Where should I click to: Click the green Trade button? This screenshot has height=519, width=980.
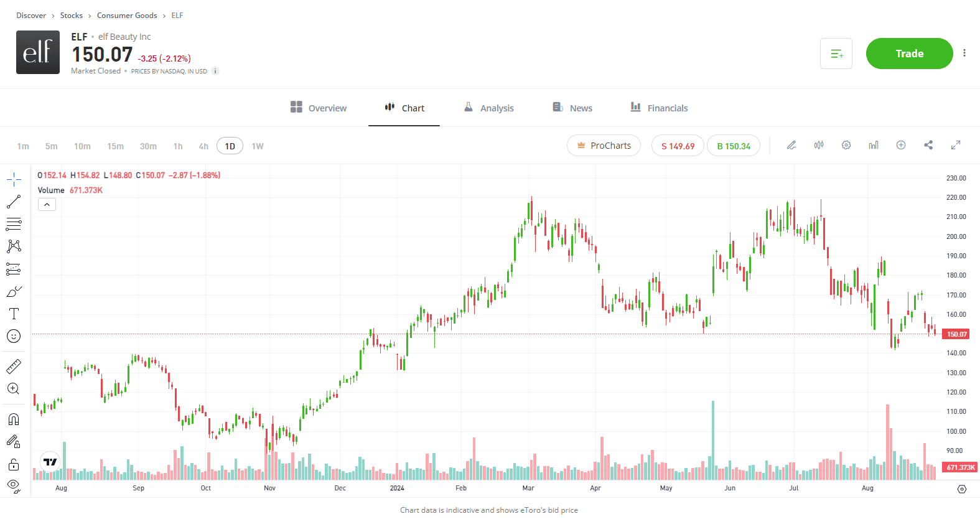pos(909,54)
